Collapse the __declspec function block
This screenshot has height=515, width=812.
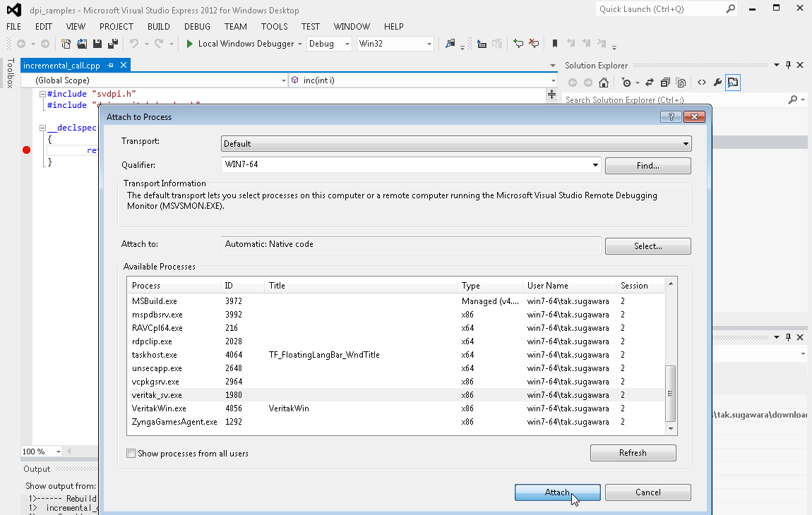pyautogui.click(x=42, y=128)
